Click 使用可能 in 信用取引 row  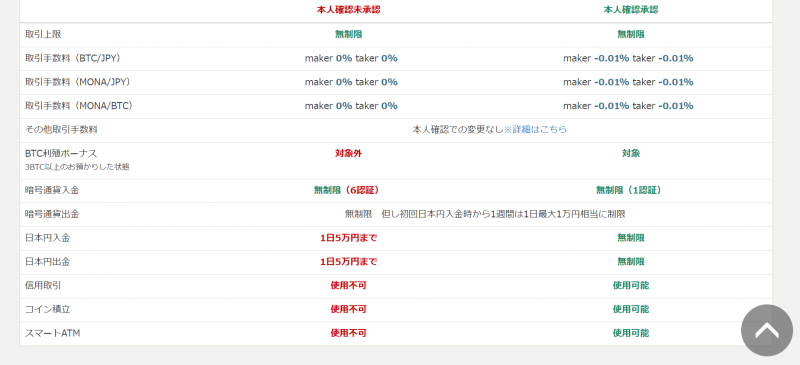(631, 285)
